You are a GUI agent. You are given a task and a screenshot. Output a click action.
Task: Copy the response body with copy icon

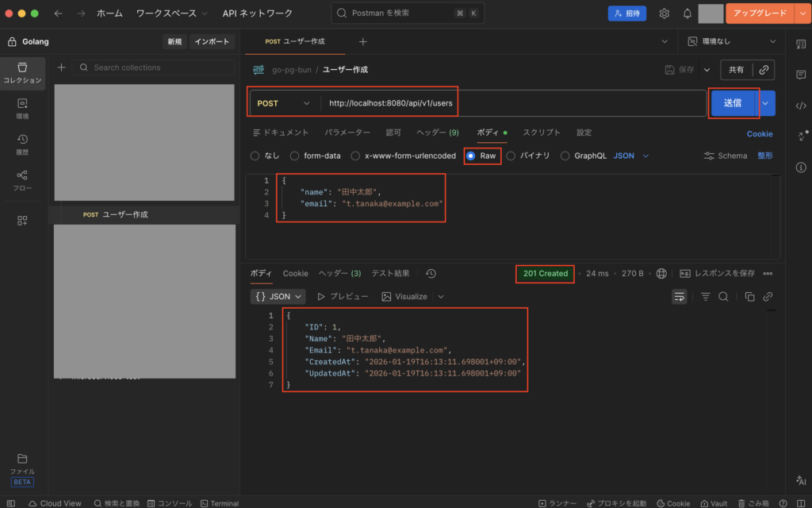tap(749, 296)
